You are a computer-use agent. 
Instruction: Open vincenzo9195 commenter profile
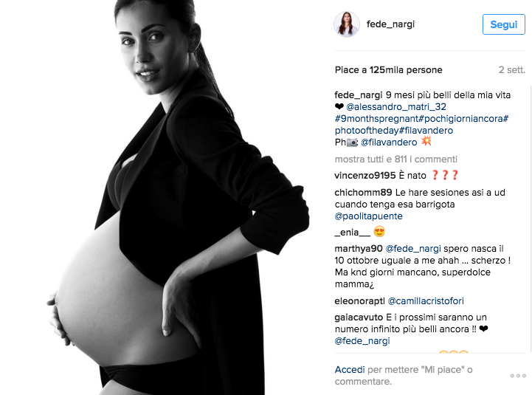365,176
